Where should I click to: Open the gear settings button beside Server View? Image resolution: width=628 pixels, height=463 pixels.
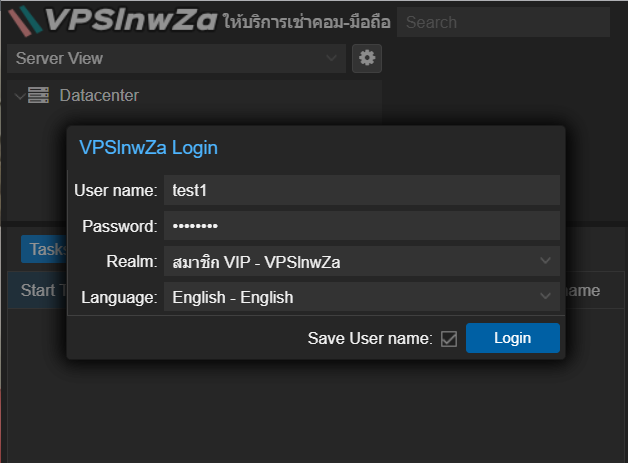pos(367,59)
